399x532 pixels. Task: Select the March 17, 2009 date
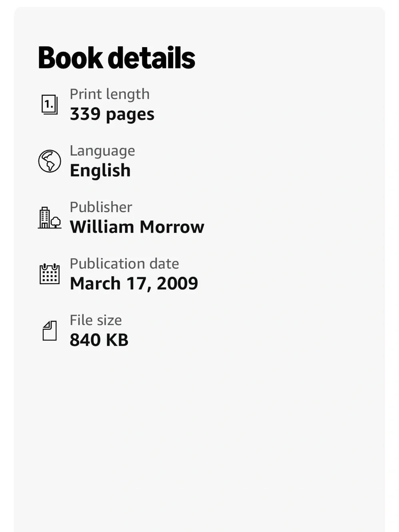134,284
